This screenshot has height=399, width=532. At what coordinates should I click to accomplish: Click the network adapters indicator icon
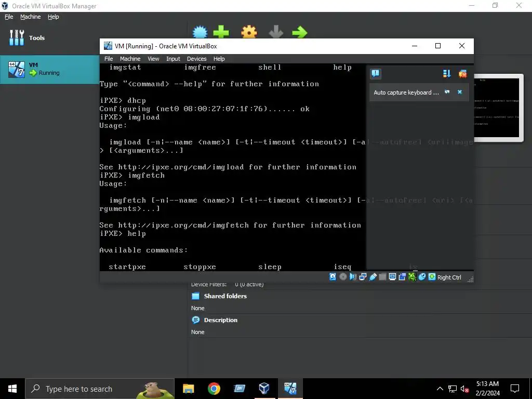pos(363,277)
